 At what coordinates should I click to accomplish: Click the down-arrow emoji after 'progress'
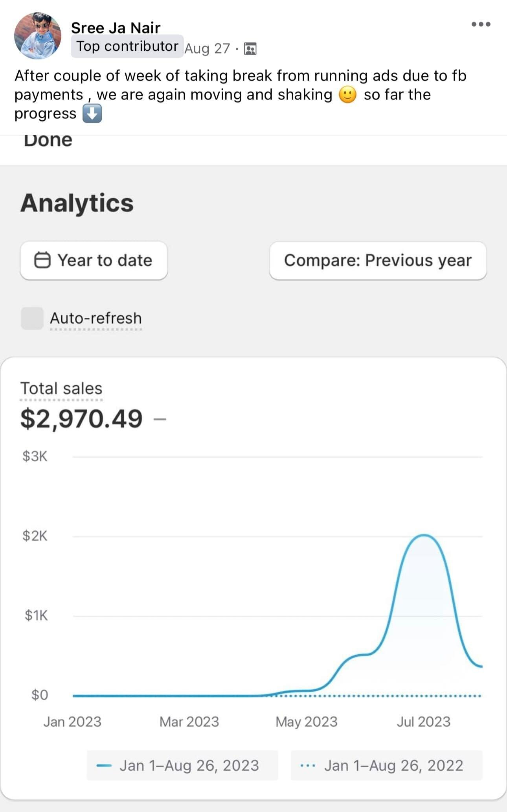pos(92,114)
